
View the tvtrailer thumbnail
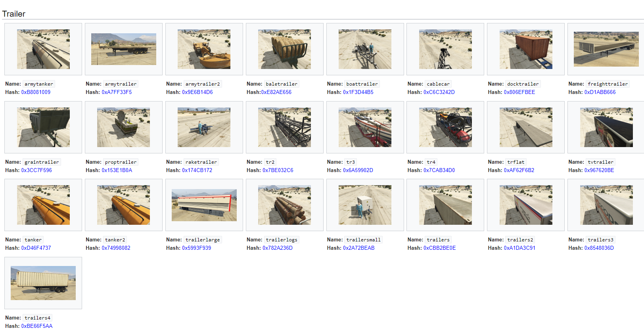click(606, 127)
